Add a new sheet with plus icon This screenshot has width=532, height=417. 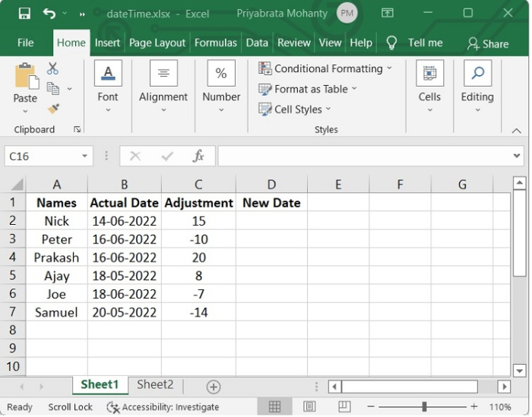pos(214,387)
